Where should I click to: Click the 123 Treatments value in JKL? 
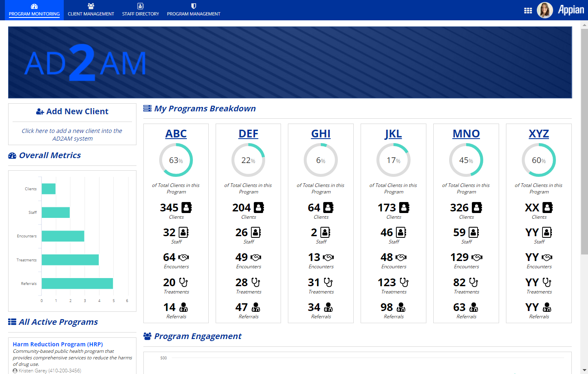point(387,282)
